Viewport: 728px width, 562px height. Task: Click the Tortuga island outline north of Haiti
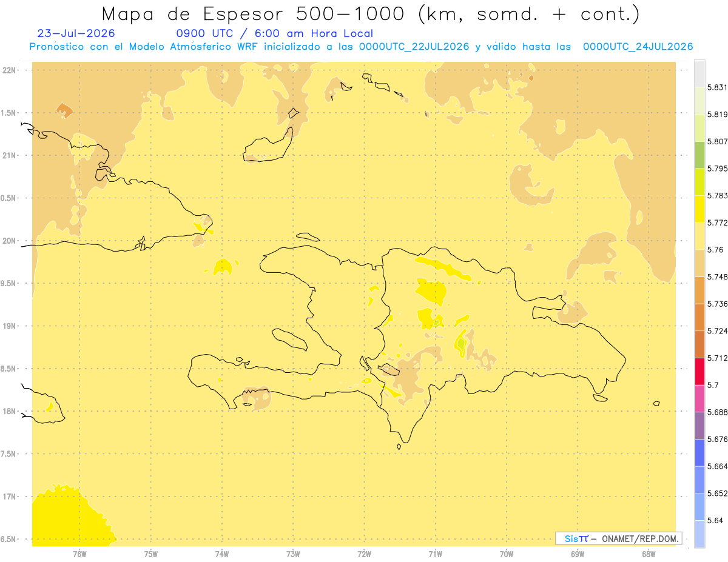coord(308,236)
